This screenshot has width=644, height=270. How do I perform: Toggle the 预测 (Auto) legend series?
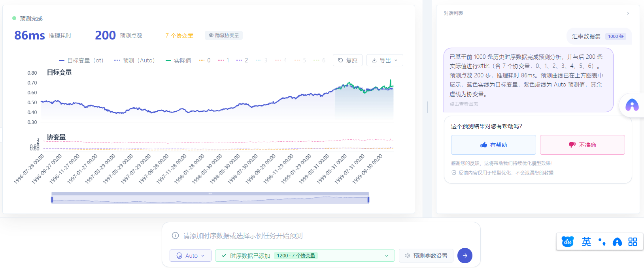coord(134,60)
